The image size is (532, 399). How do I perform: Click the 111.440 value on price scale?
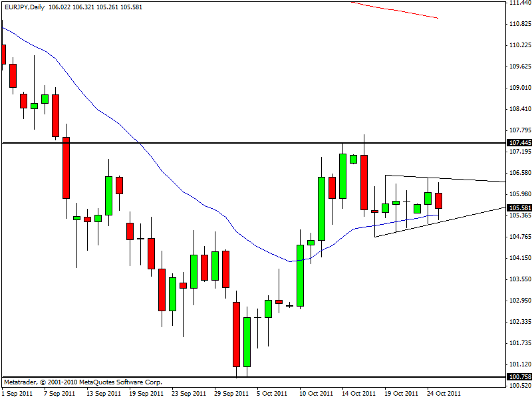(x=518, y=3)
